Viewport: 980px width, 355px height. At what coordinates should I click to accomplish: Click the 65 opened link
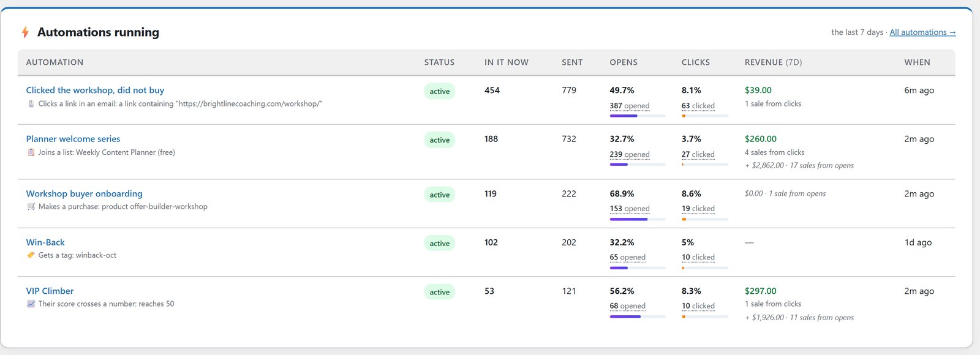click(628, 258)
